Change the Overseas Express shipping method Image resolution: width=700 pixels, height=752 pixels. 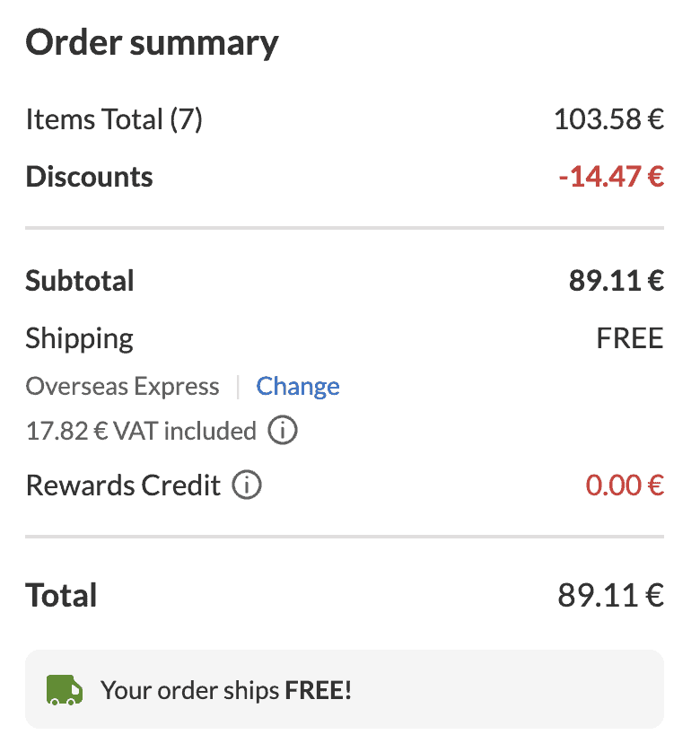click(298, 387)
